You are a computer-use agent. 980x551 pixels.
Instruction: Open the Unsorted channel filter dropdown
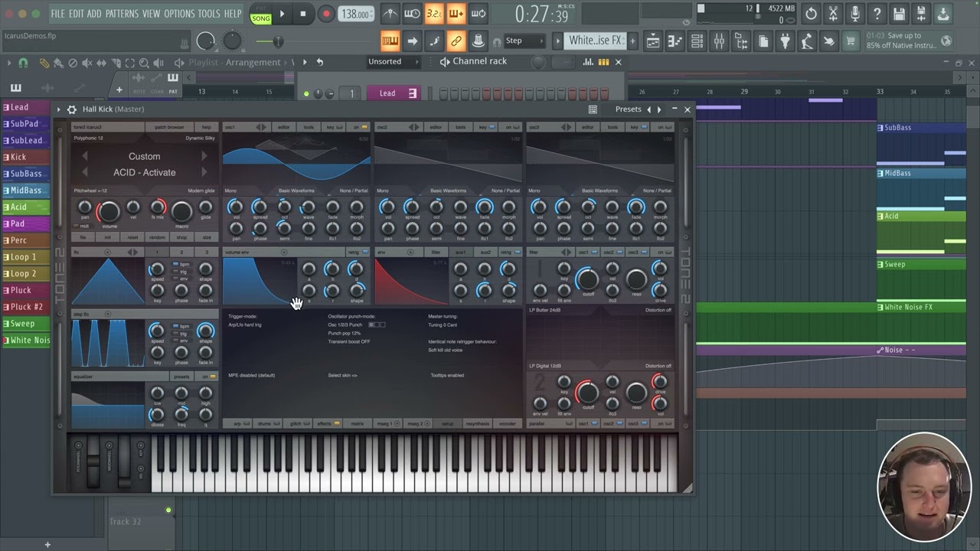(x=393, y=62)
